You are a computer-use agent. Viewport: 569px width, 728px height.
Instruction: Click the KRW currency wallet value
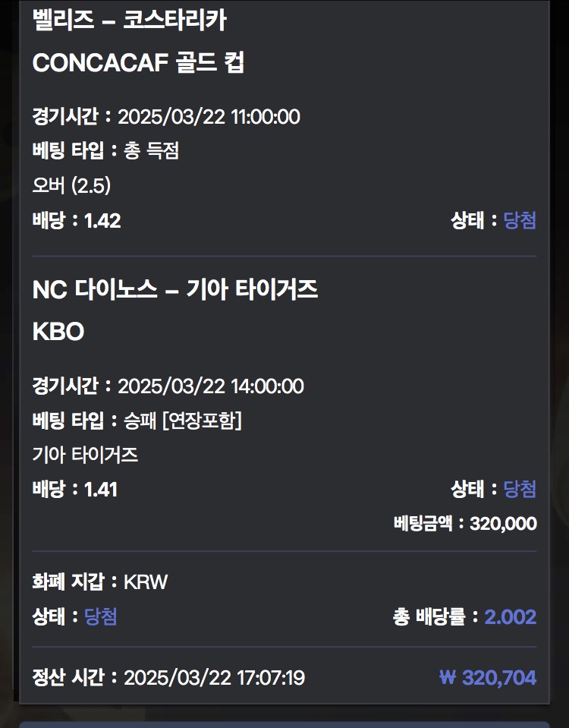coord(146,582)
